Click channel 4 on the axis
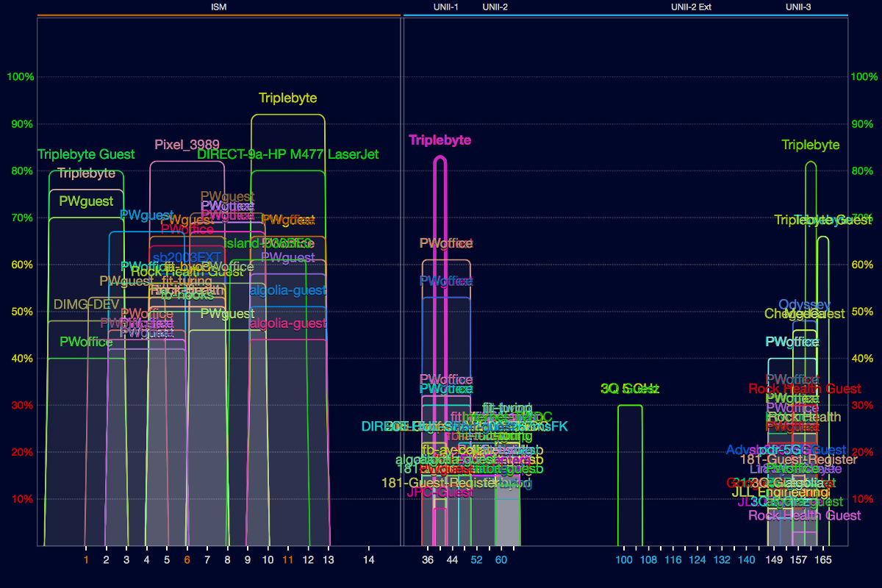This screenshot has width=882, height=588. tap(146, 560)
